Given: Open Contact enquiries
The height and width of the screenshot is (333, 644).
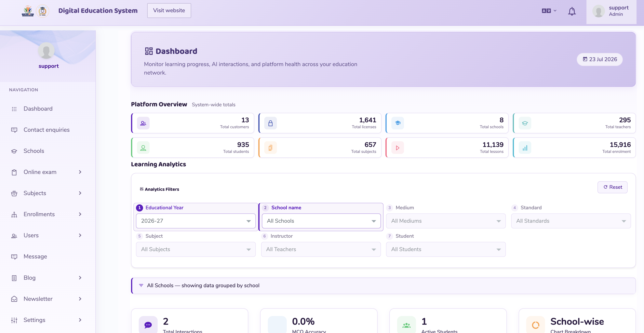Looking at the screenshot, I should (x=47, y=130).
